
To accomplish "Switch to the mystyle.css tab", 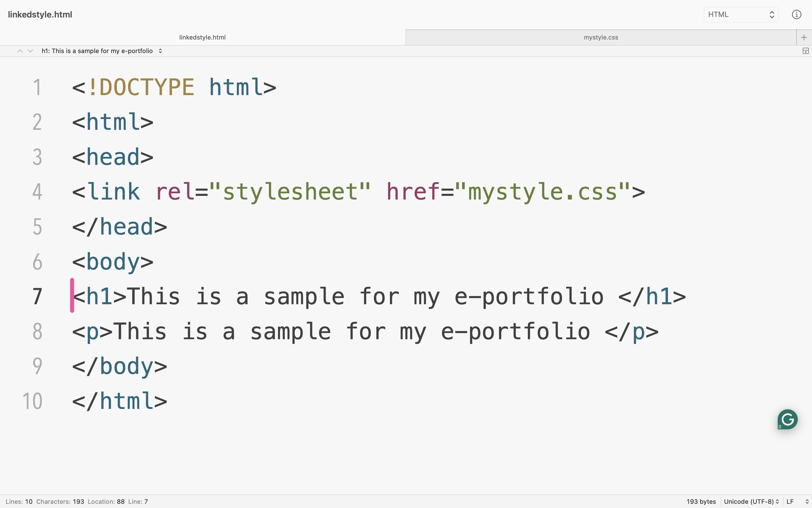I will (601, 37).
